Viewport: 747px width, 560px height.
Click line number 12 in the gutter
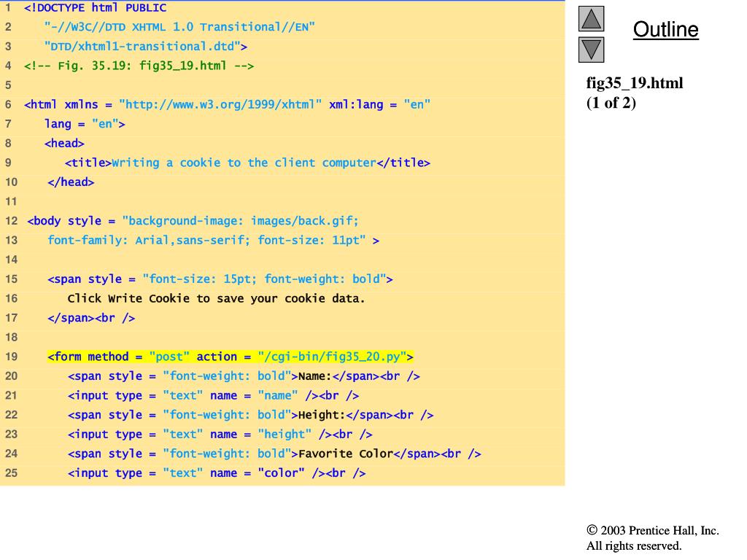pos(11,221)
